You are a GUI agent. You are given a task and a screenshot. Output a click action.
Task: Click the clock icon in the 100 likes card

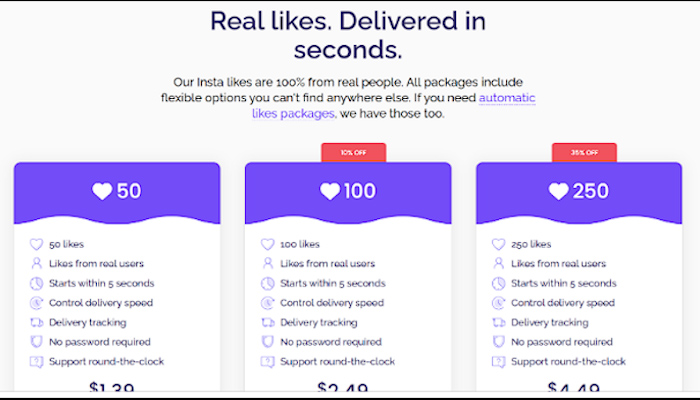pos(268,283)
